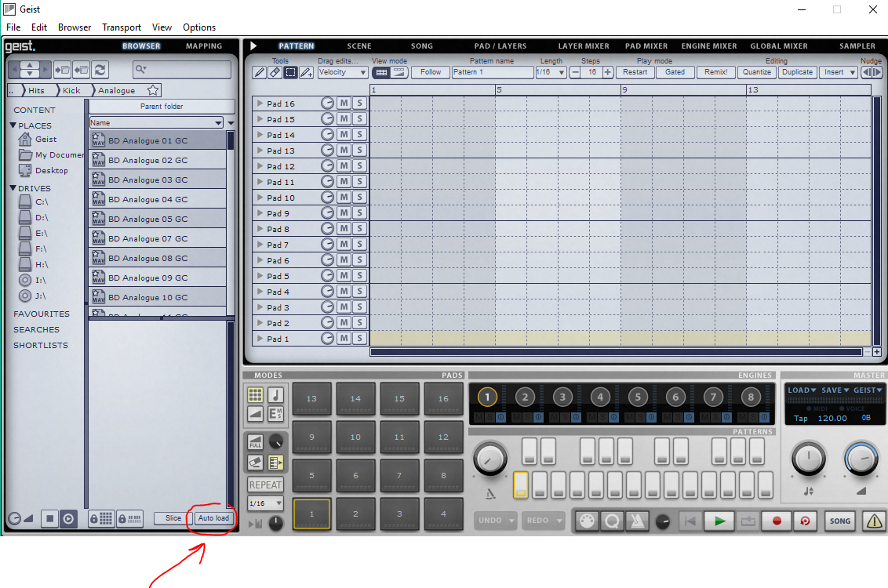The width and height of the screenshot is (888, 588).
Task: Open the Options menu
Action: 198,27
